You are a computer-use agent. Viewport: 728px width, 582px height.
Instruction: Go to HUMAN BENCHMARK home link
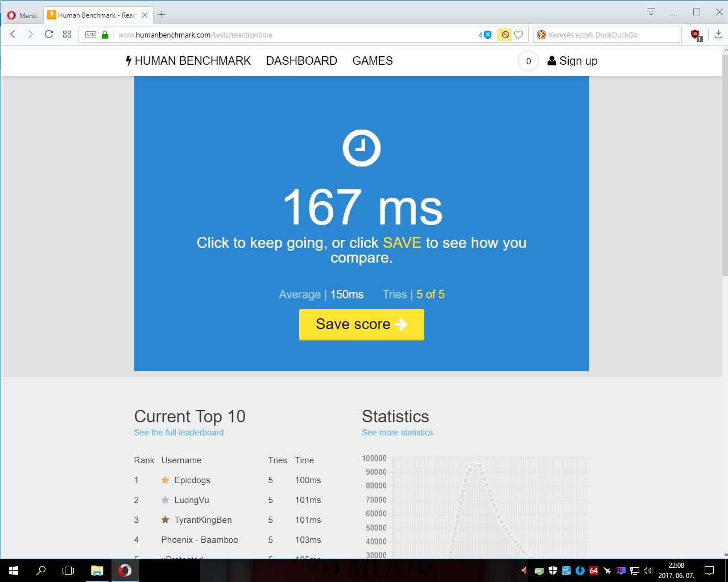click(188, 61)
